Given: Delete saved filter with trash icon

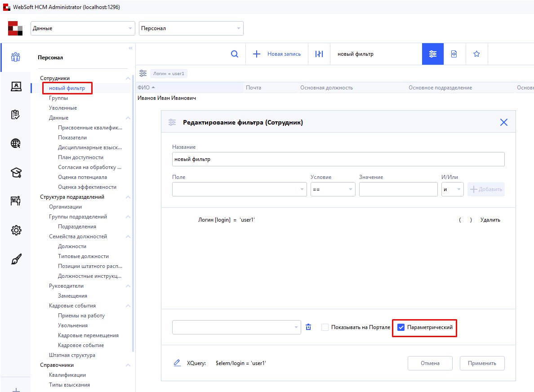Looking at the screenshot, I should tap(308, 327).
